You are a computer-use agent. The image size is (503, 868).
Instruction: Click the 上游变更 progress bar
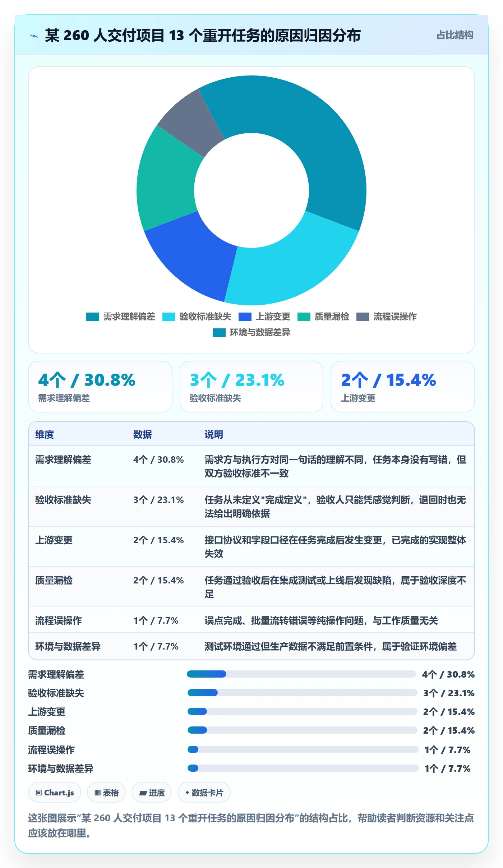[302, 711]
